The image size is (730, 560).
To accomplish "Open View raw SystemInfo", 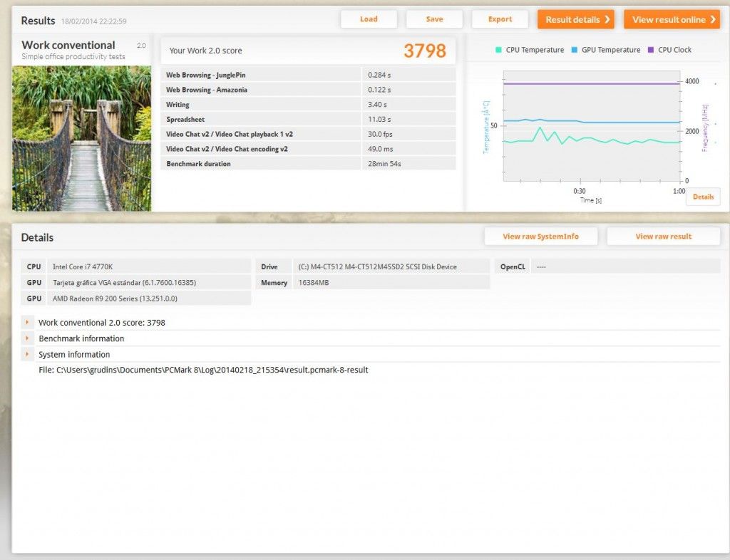I will point(541,237).
